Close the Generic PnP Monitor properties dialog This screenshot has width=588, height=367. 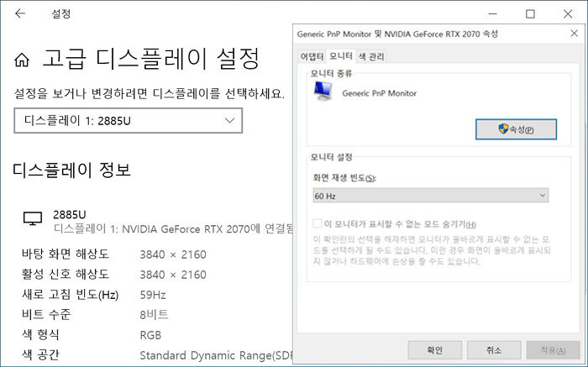click(574, 34)
